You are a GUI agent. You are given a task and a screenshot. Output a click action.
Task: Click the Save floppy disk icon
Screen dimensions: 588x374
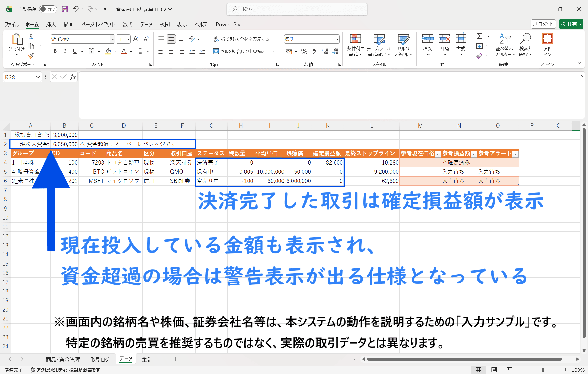pos(65,9)
